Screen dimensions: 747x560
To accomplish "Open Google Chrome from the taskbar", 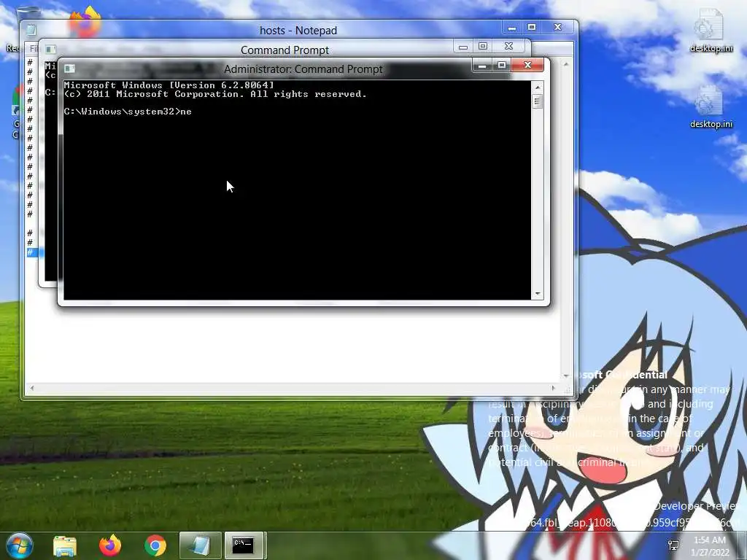I will 155,545.
